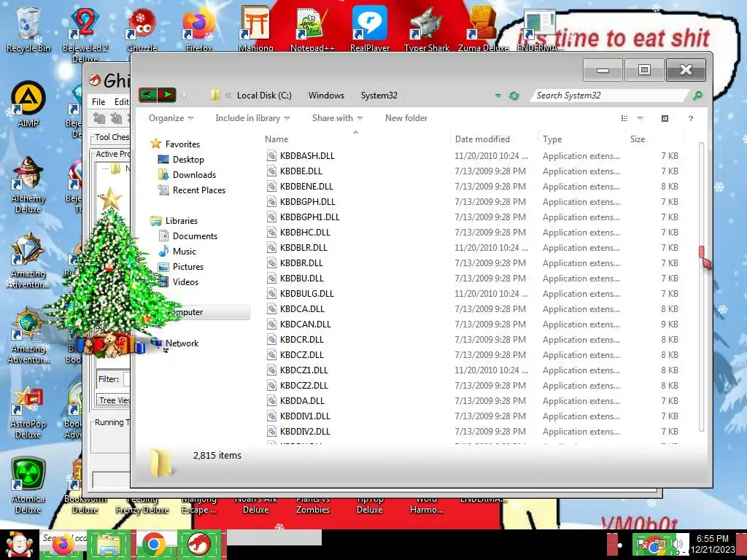Sort by the Size column header

(x=638, y=139)
